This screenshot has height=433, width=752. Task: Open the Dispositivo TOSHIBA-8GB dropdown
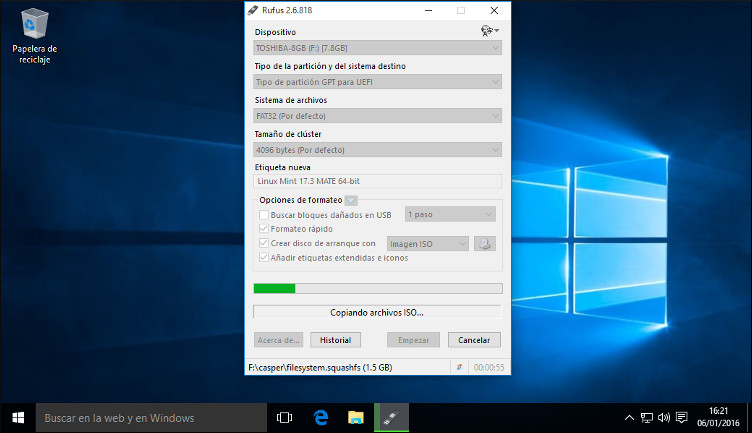(x=377, y=48)
